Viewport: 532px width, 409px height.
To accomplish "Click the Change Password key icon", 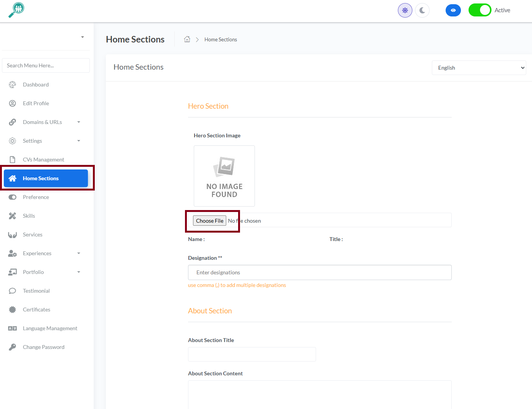I will (13, 347).
